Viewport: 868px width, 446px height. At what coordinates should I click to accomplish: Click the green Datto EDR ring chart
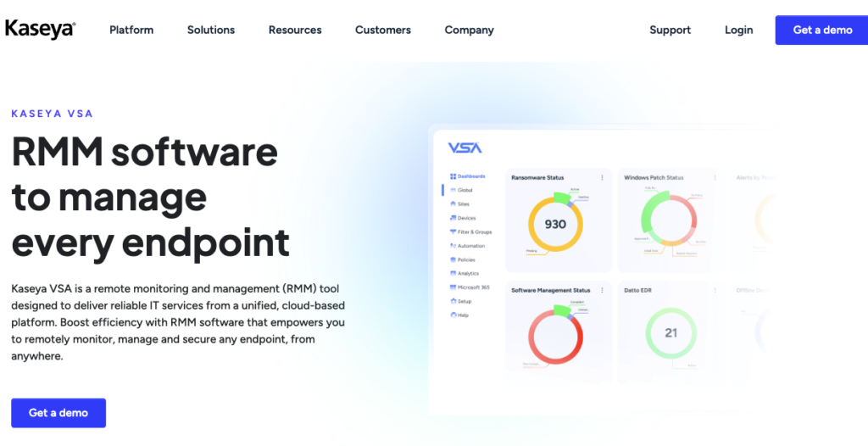pos(671,333)
